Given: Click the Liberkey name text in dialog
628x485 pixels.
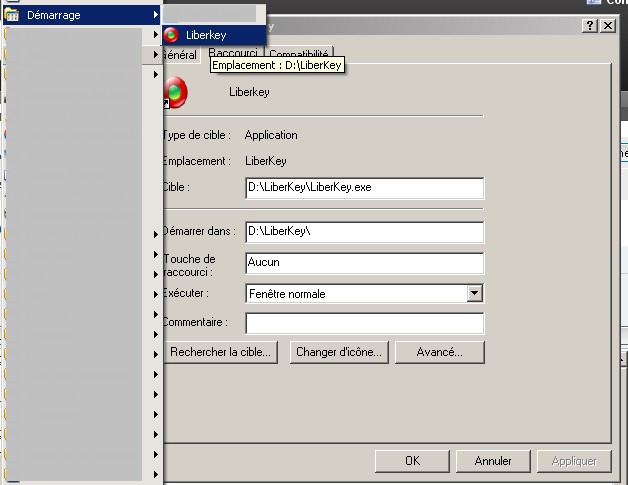Looking at the screenshot, I should pos(249,92).
